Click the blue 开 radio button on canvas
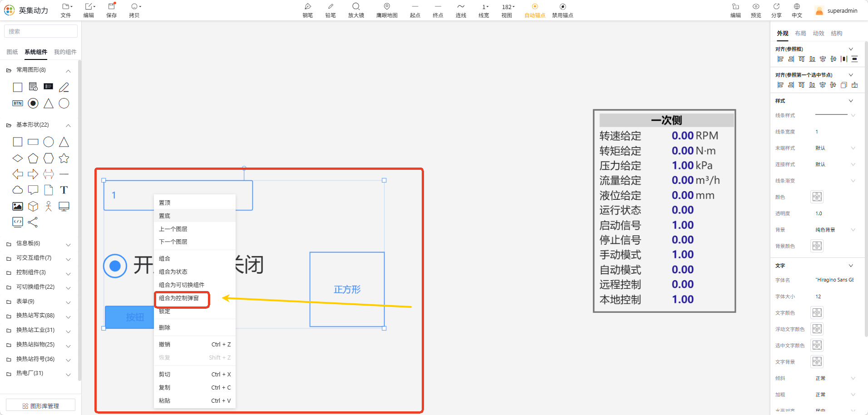868x415 pixels. [115, 266]
